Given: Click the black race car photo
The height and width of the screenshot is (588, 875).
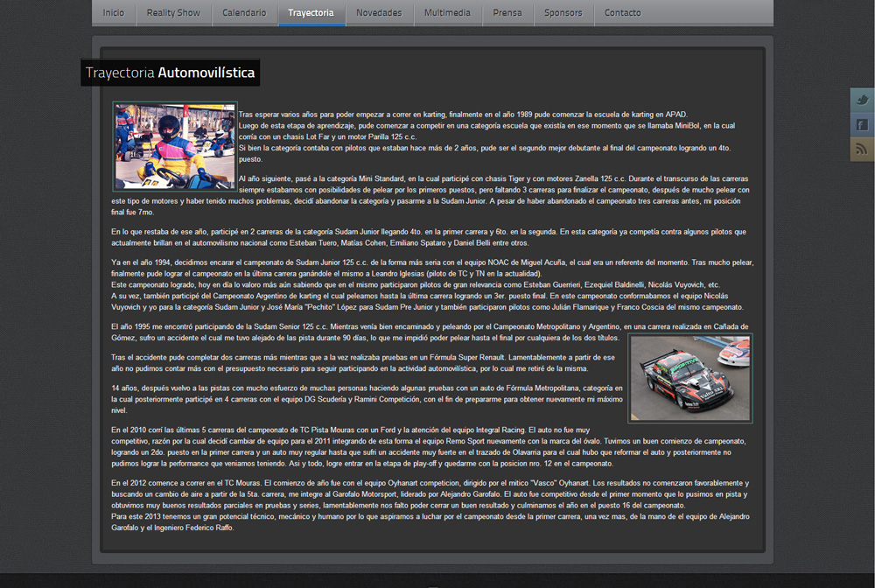Looking at the screenshot, I should [690, 378].
